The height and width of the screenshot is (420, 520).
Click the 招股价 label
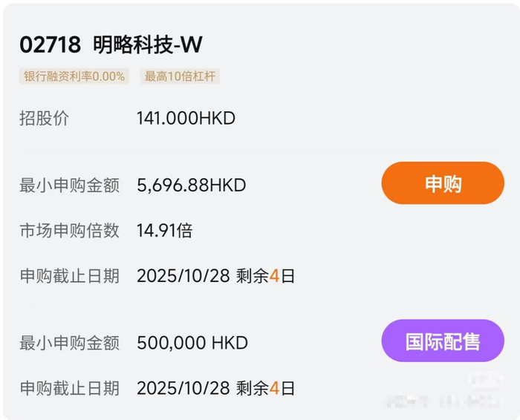[44, 118]
